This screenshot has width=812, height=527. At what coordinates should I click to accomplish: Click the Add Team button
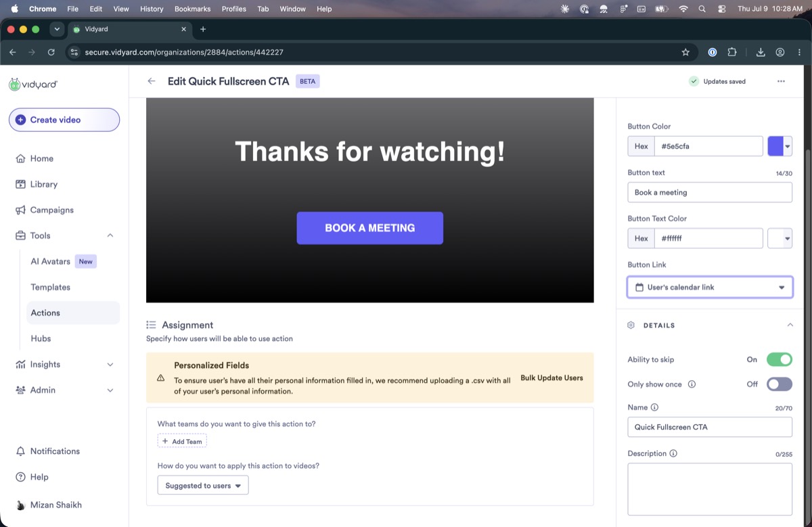182,441
